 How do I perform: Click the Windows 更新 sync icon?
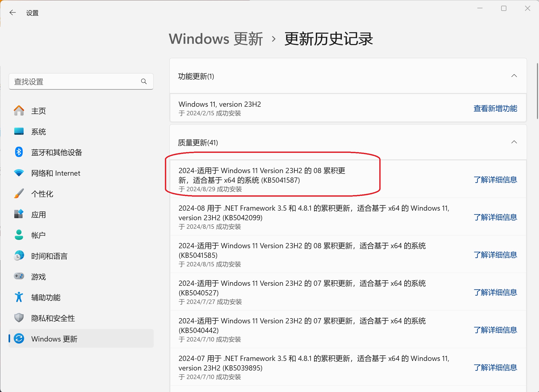19,339
